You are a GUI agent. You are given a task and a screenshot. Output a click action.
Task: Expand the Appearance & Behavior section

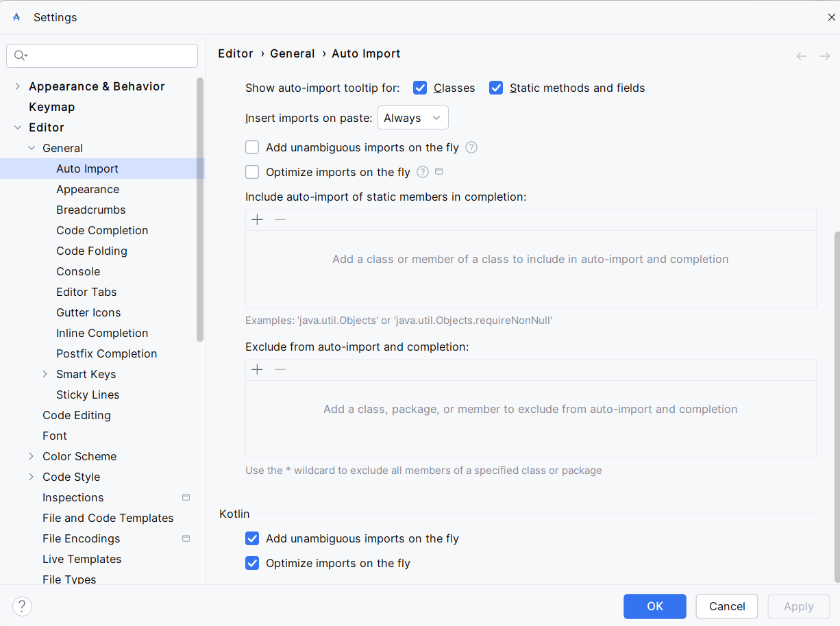tap(18, 86)
